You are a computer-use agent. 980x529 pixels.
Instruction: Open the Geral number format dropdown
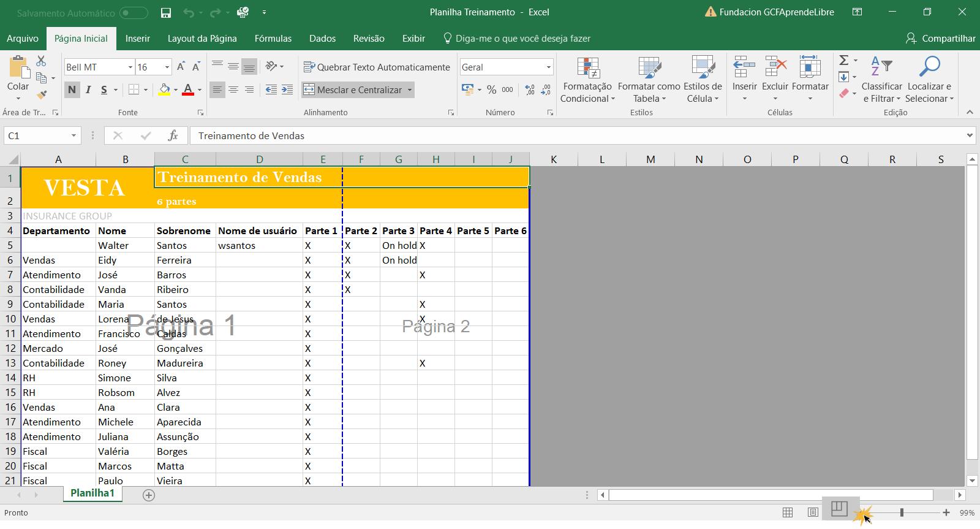click(x=548, y=67)
